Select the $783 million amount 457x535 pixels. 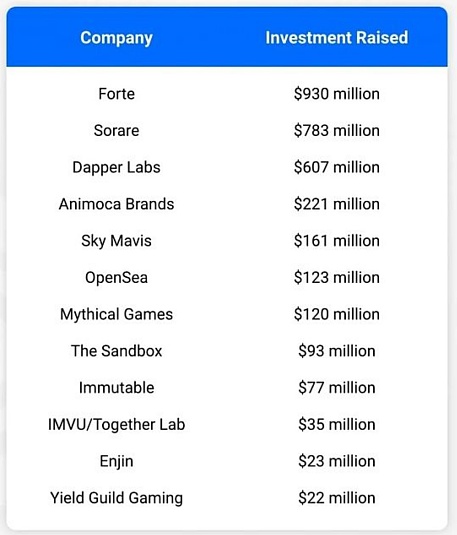pos(337,130)
